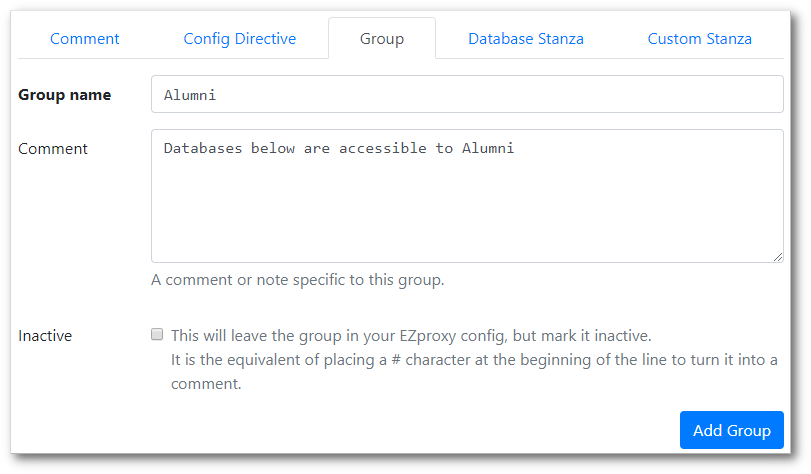Switch to the Comment tab
This screenshot has height=474, width=811.
pyautogui.click(x=84, y=39)
